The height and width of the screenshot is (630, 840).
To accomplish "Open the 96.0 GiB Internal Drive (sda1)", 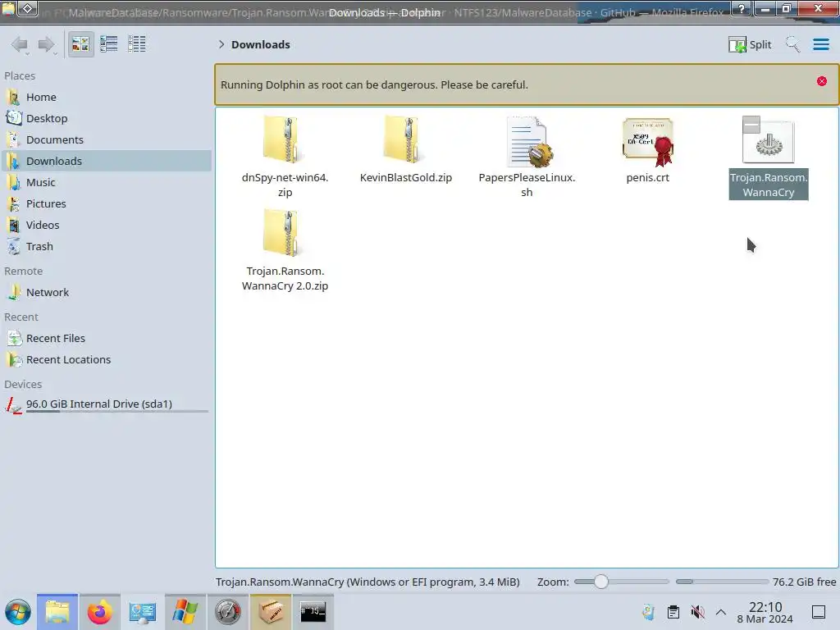I will 107,405.
